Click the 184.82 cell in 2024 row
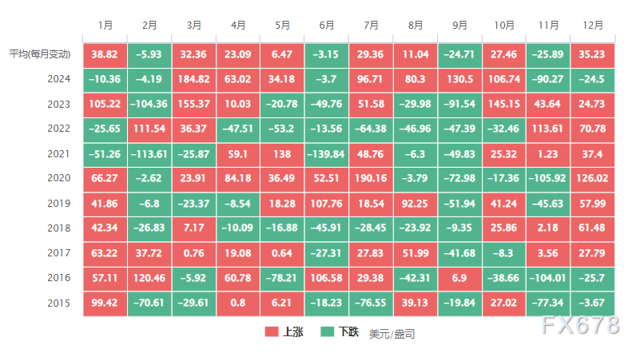 pyautogui.click(x=193, y=79)
